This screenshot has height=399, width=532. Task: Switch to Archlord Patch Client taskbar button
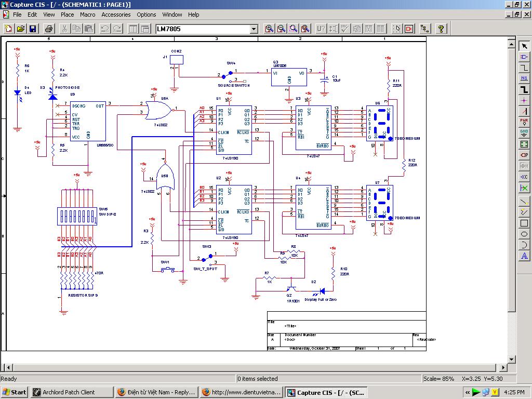click(x=72, y=392)
